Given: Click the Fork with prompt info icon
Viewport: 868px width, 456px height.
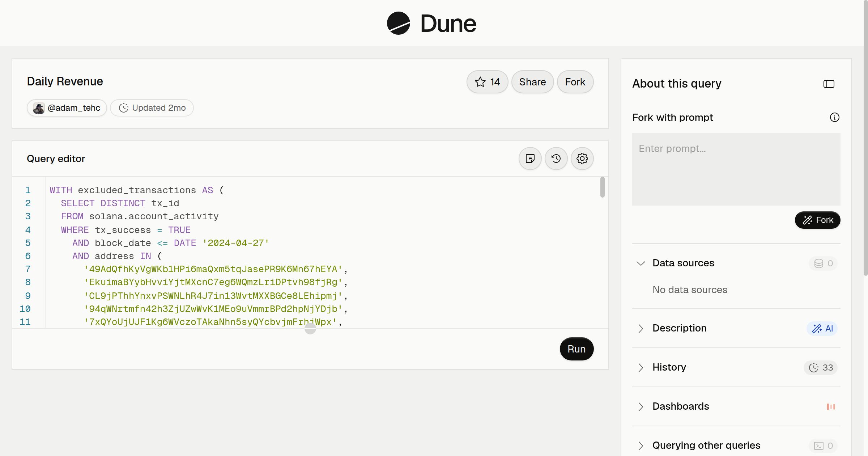Looking at the screenshot, I should [834, 117].
